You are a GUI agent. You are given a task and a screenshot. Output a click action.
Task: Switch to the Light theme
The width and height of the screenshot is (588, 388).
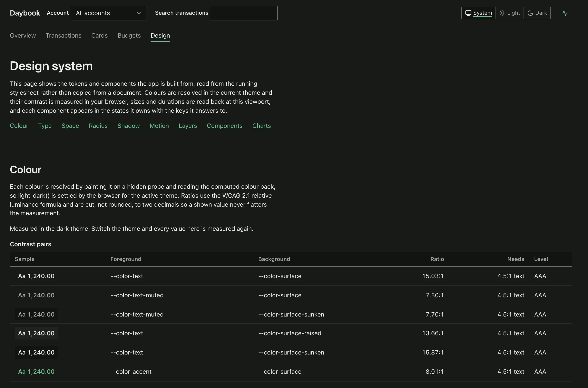tap(510, 13)
